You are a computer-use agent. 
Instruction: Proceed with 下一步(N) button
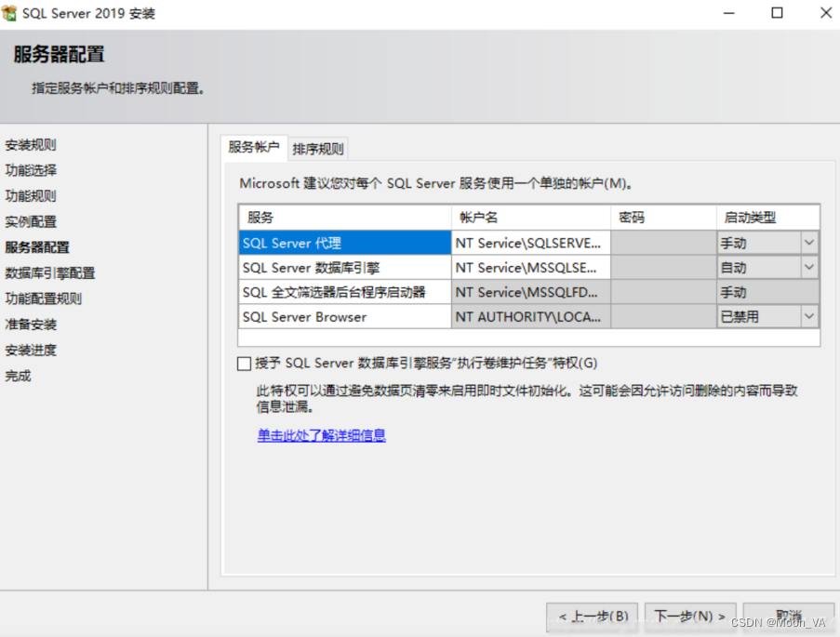click(690, 617)
